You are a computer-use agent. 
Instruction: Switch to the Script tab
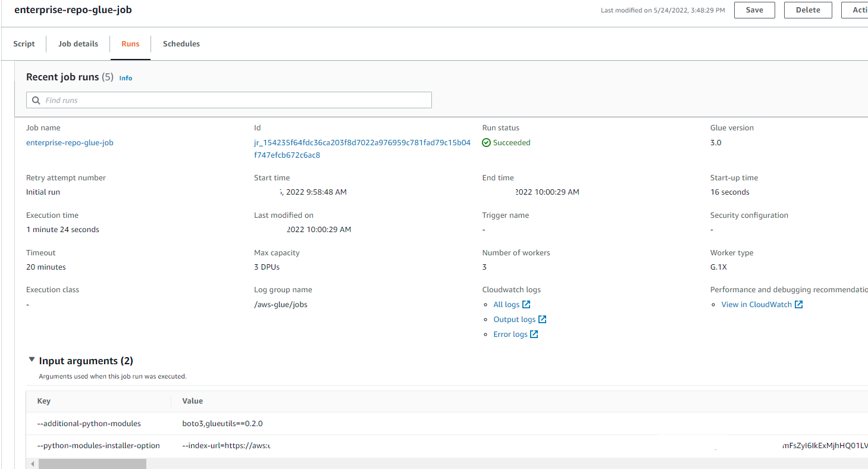tap(24, 44)
